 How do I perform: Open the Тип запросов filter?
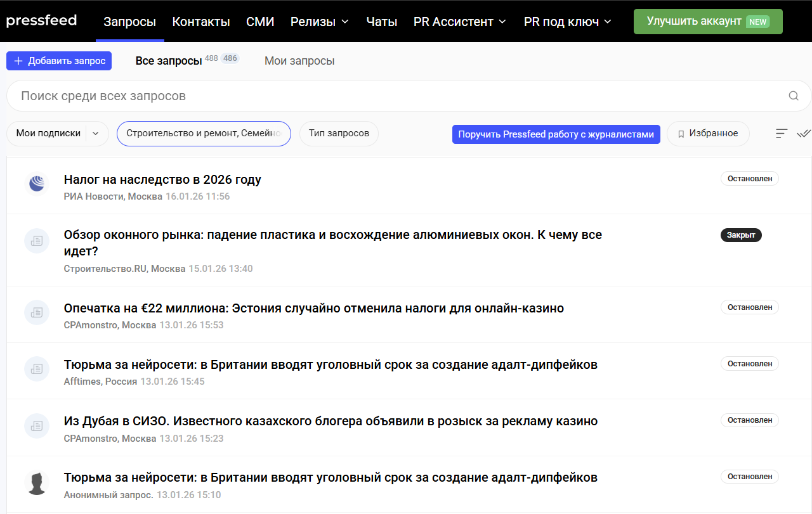coord(339,134)
